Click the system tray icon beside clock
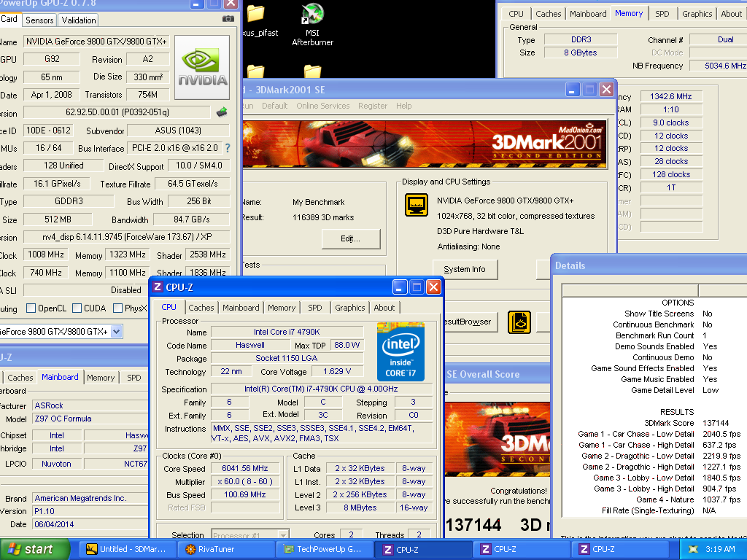This screenshot has height=560, width=747. (x=693, y=549)
